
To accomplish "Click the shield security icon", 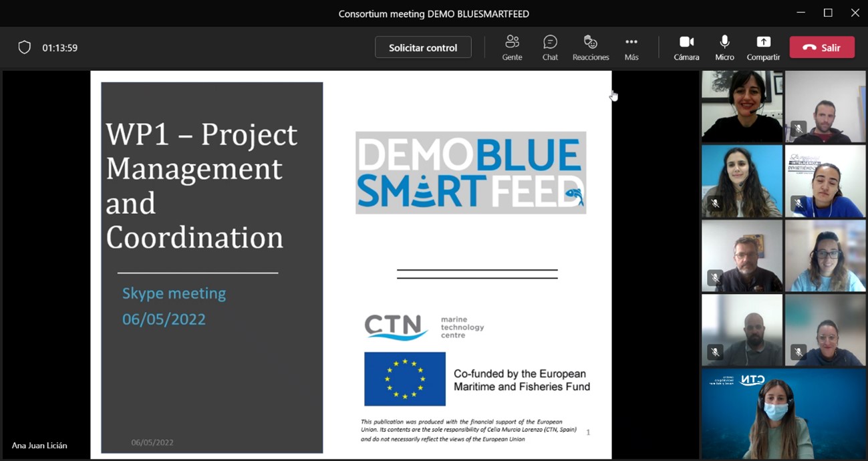I will 25,47.
